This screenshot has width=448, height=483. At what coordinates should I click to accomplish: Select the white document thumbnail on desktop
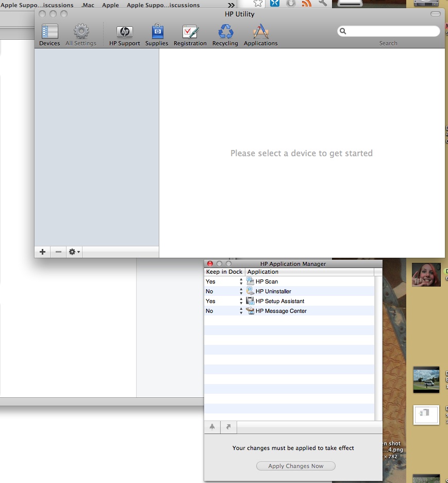(426, 415)
